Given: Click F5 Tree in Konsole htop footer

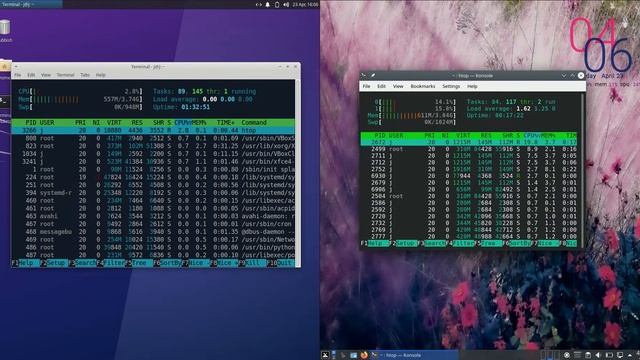Looking at the screenshot, I should tap(489, 243).
